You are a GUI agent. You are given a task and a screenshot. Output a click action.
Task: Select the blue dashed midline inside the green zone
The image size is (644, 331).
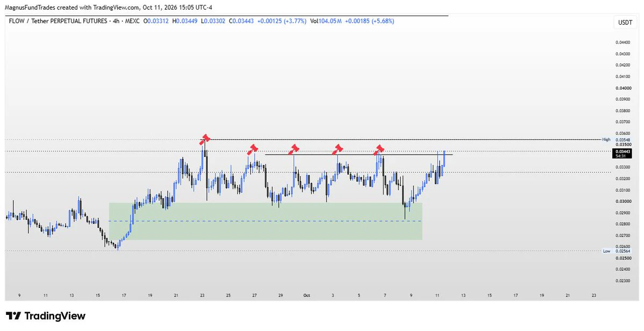point(265,221)
